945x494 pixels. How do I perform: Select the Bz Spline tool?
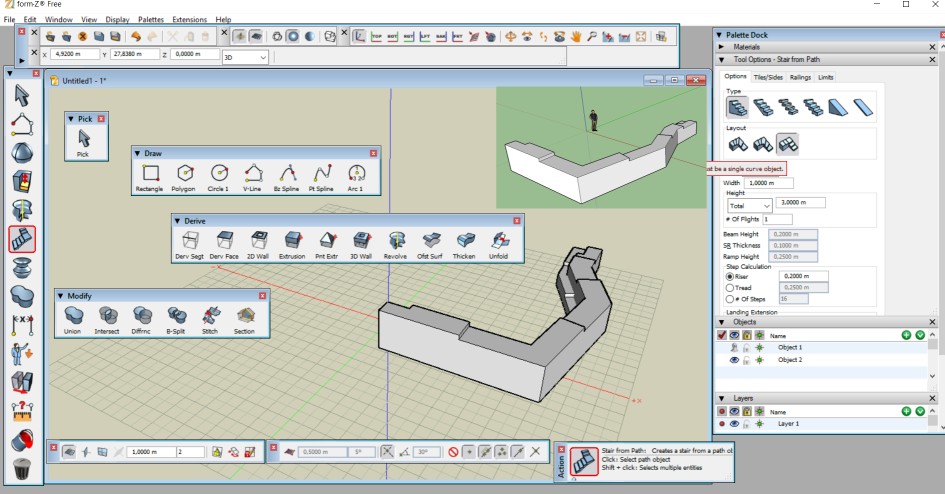(x=287, y=178)
